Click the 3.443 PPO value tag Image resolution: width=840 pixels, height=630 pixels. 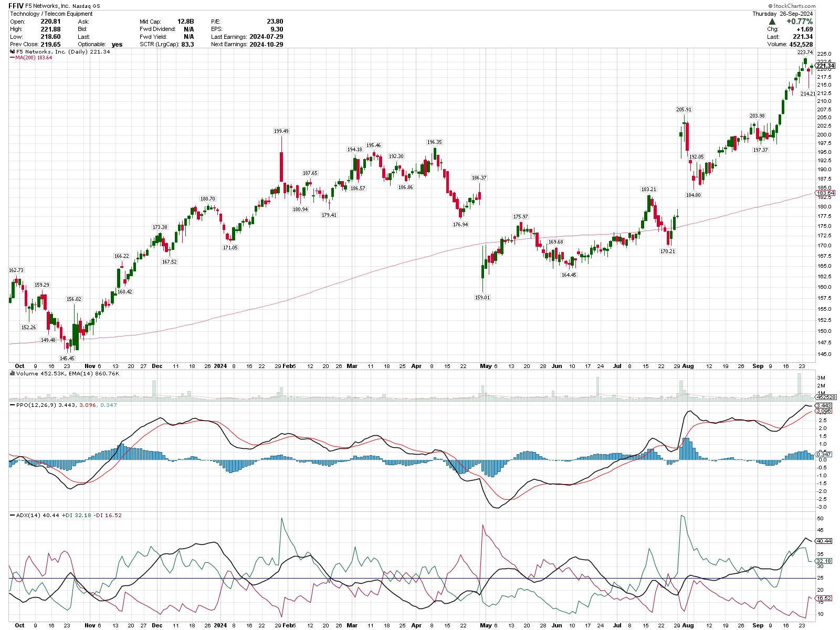(823, 405)
